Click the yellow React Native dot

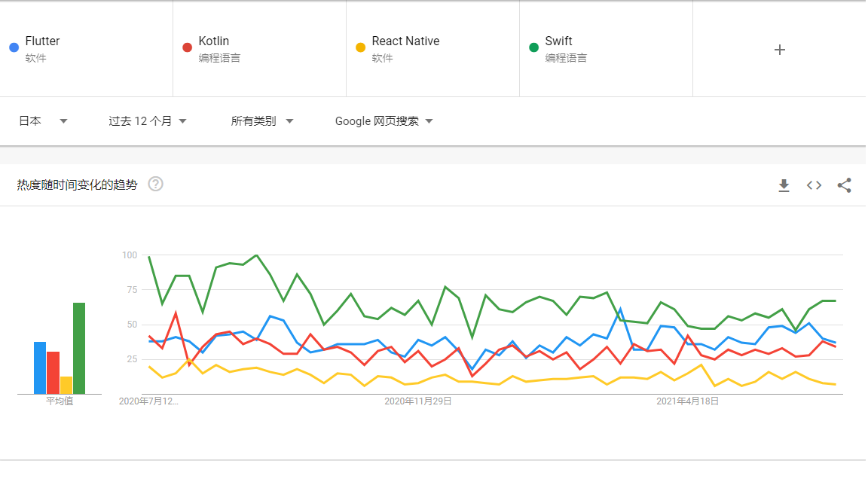point(360,47)
